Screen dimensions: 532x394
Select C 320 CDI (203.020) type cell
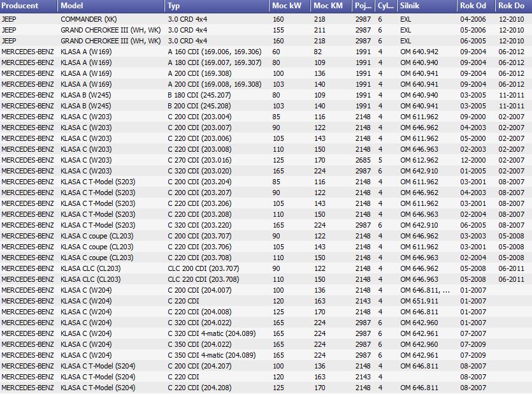click(199, 171)
